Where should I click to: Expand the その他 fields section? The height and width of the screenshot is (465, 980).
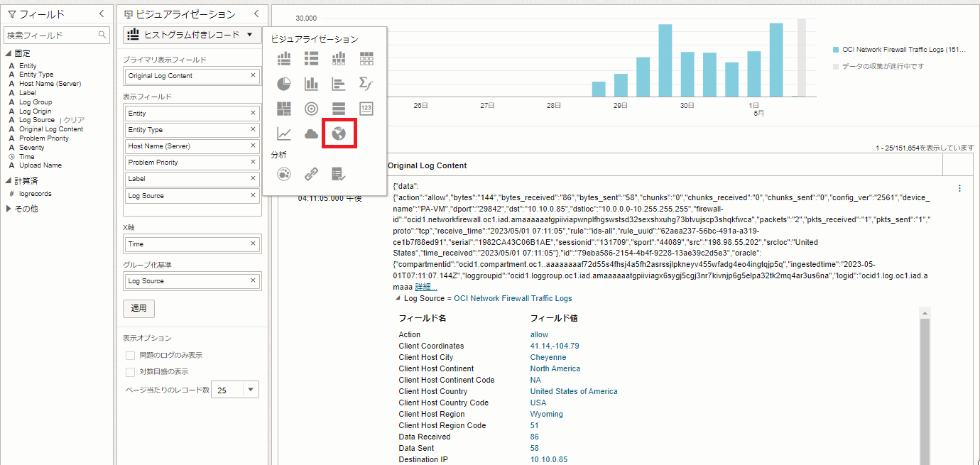point(9,209)
